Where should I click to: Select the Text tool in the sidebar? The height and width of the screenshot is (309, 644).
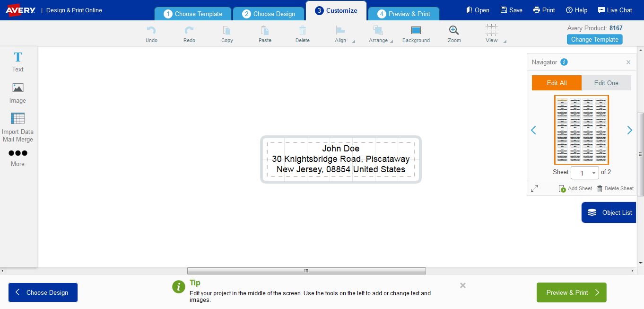pos(17,62)
